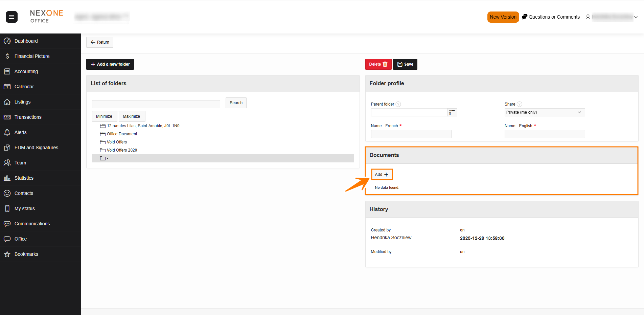Open the user account profile icon
Image resolution: width=644 pixels, height=315 pixels.
pos(588,17)
